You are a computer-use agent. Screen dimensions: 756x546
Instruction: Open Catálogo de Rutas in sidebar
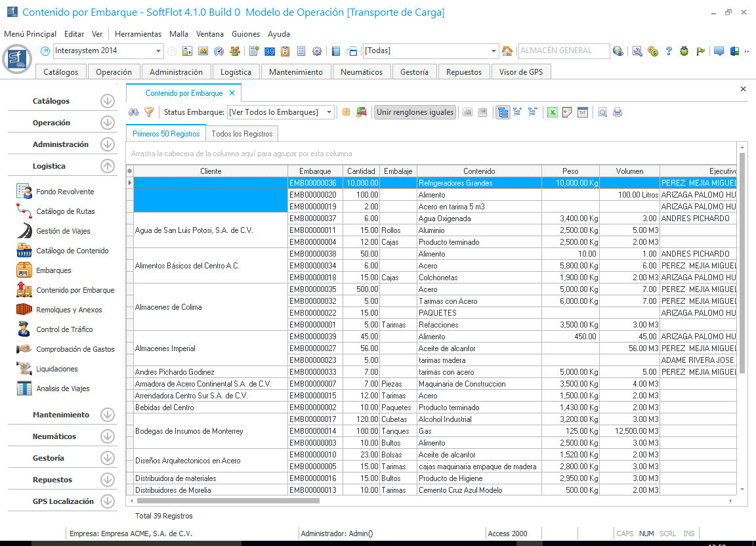point(65,211)
